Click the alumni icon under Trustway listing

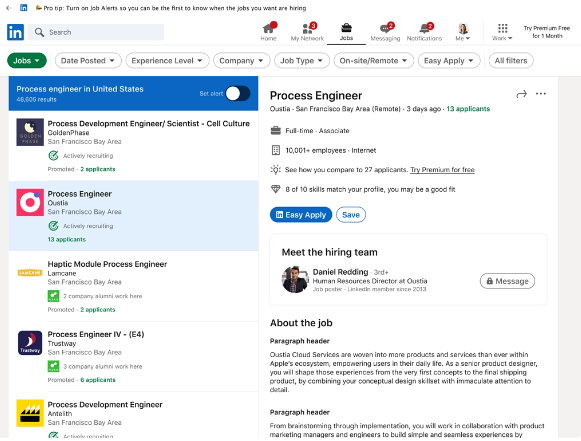click(x=53, y=367)
